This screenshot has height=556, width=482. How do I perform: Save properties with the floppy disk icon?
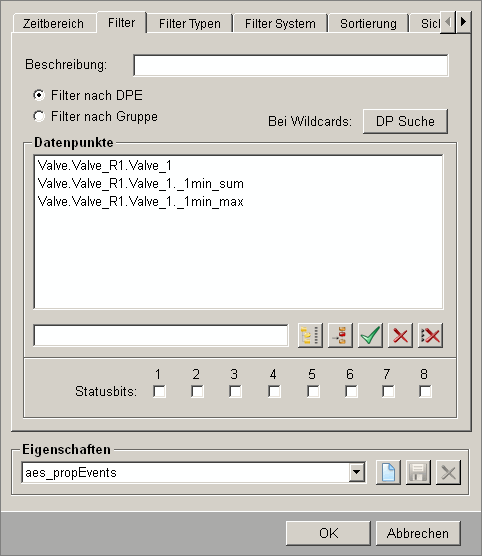click(x=419, y=472)
